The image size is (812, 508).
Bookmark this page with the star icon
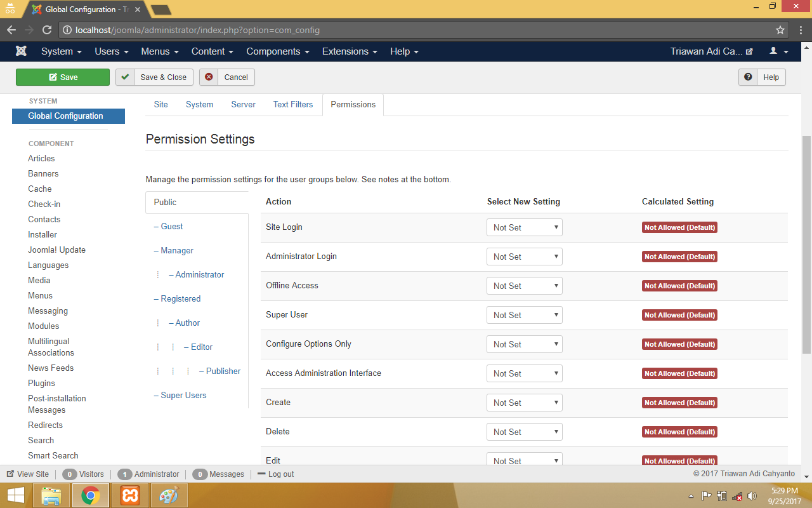pos(780,30)
